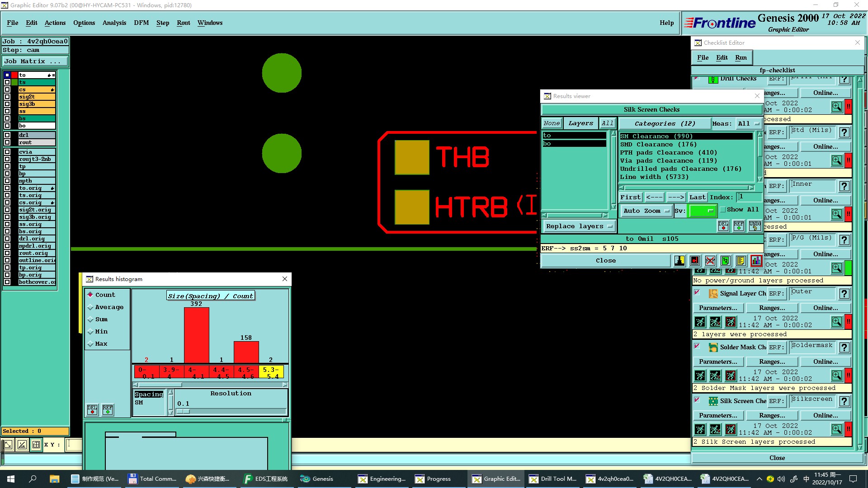
Task: Open results magnifier for the Signal Layer check
Action: coord(837,321)
